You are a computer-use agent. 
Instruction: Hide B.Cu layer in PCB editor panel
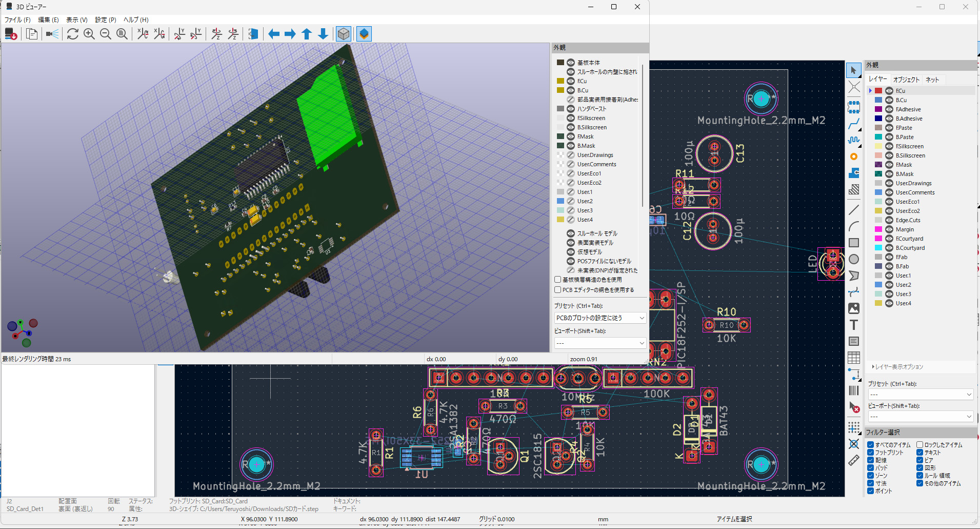tap(889, 100)
